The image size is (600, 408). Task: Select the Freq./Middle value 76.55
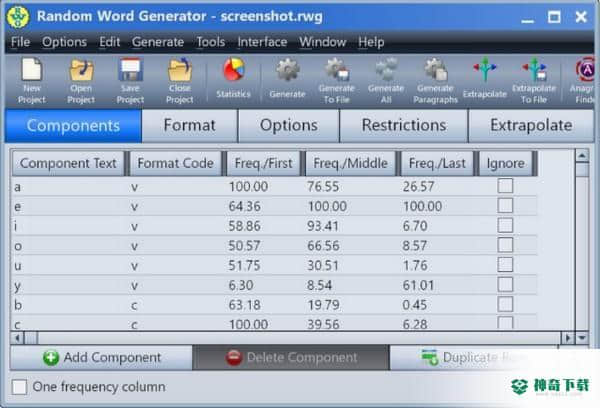pos(323,187)
